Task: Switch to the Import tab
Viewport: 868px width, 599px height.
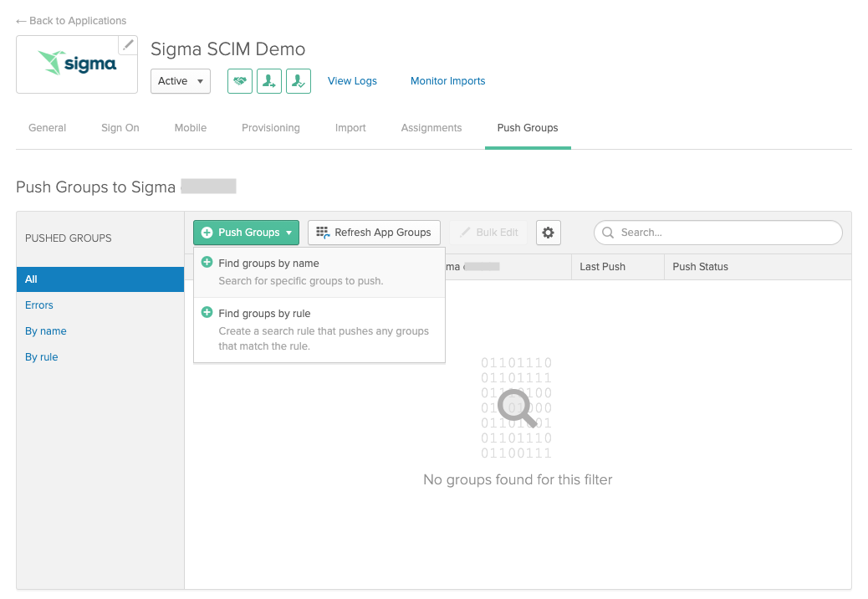Action: (350, 128)
